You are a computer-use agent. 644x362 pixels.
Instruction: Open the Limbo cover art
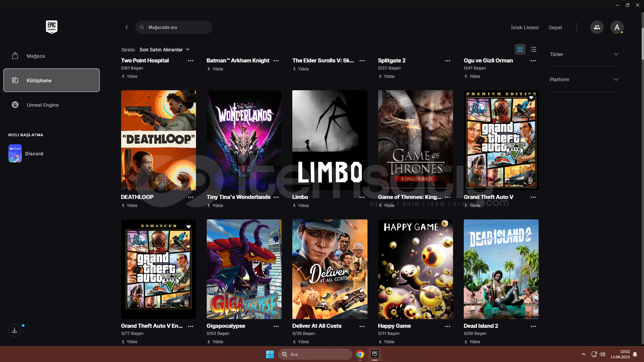tap(330, 140)
